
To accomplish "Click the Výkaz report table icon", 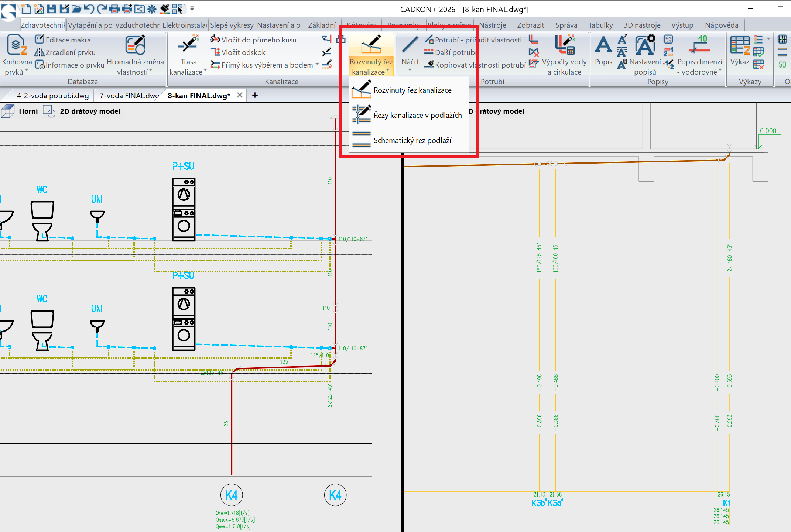I will (740, 45).
